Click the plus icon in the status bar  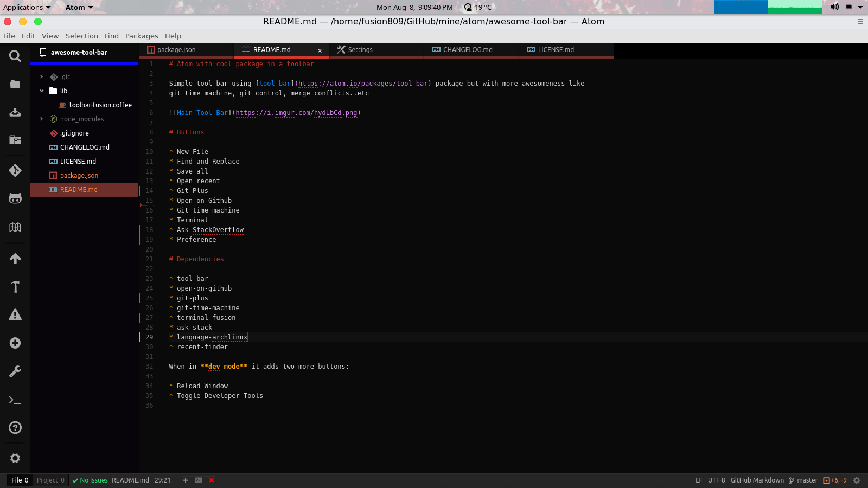tap(186, 480)
